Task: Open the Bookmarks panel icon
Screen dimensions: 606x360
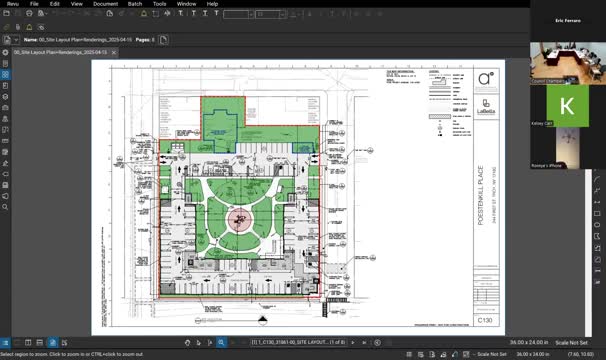Action: click(x=5, y=63)
